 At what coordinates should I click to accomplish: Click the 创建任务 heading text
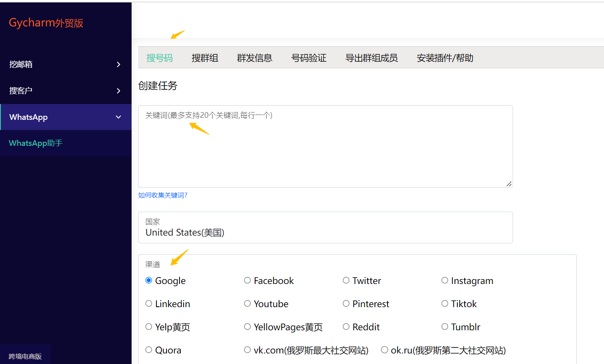158,86
